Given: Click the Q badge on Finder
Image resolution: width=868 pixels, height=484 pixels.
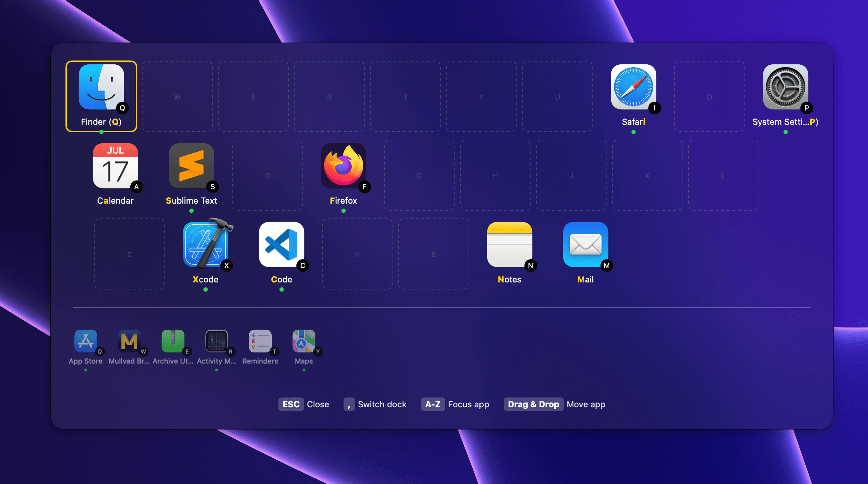Looking at the screenshot, I should tap(122, 108).
